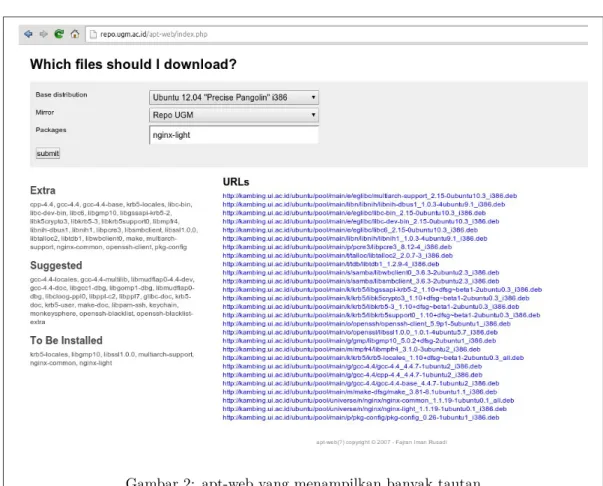Open the gcc-4.4-base_4.4.7 deb link
The image size is (603, 486).
(361, 383)
